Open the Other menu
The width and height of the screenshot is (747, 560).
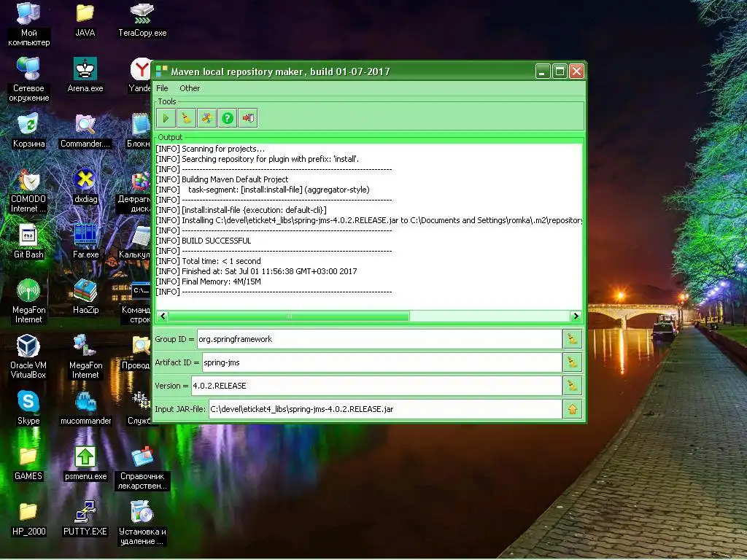[x=190, y=88]
